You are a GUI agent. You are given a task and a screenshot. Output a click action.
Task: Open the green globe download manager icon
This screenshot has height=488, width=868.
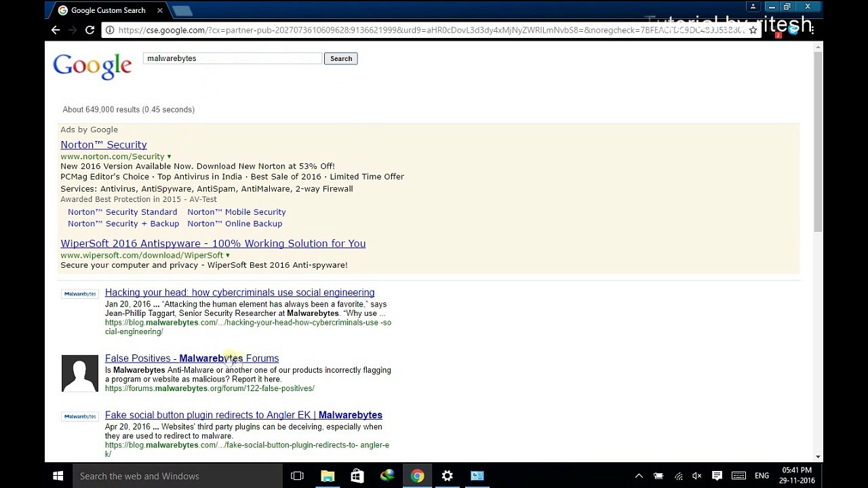point(387,476)
